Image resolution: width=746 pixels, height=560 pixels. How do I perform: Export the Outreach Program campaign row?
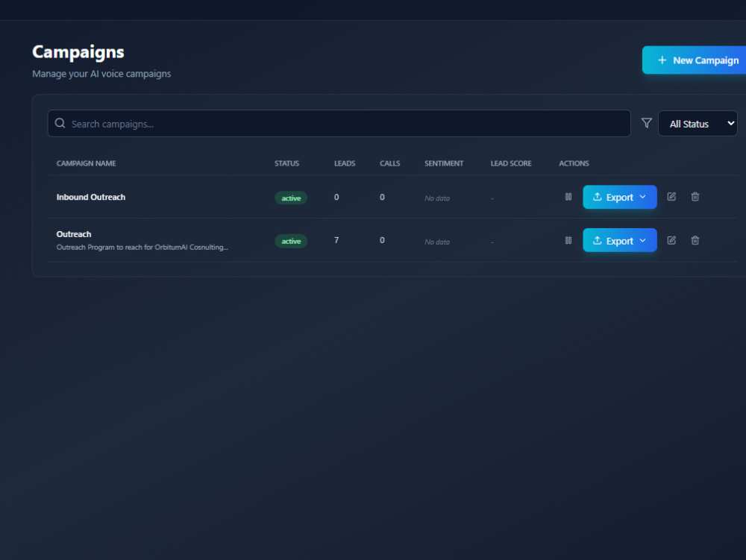pos(619,241)
